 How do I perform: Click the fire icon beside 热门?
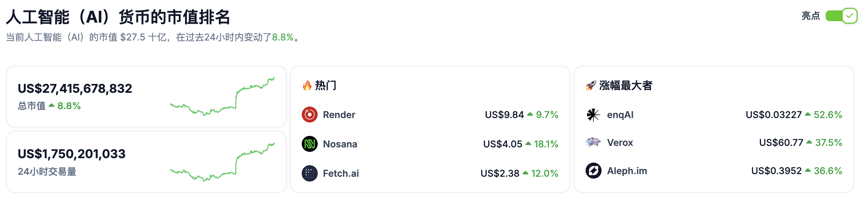coord(307,86)
